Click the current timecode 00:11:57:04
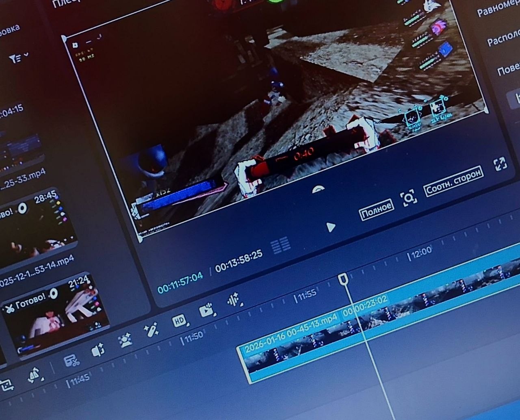Image resolution: width=520 pixels, height=420 pixels. tap(180, 282)
